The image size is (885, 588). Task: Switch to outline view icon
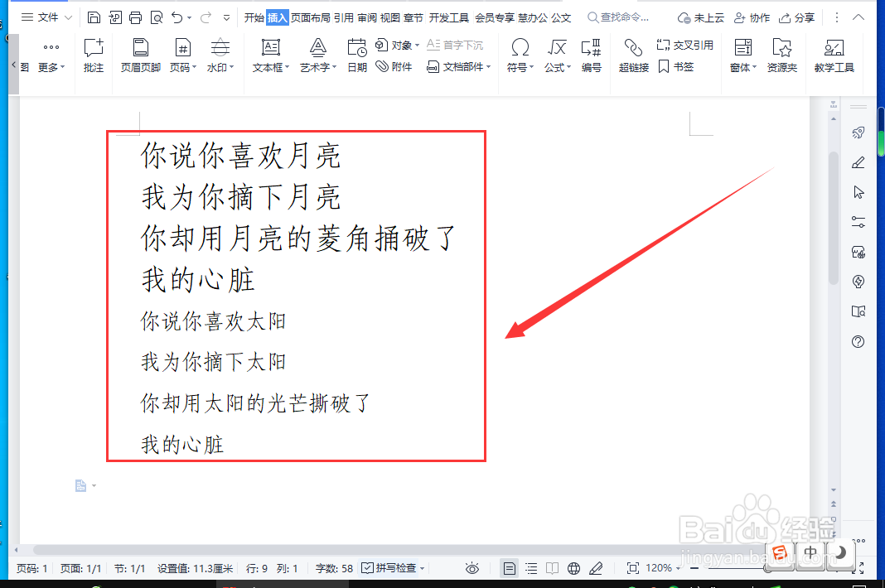(531, 568)
